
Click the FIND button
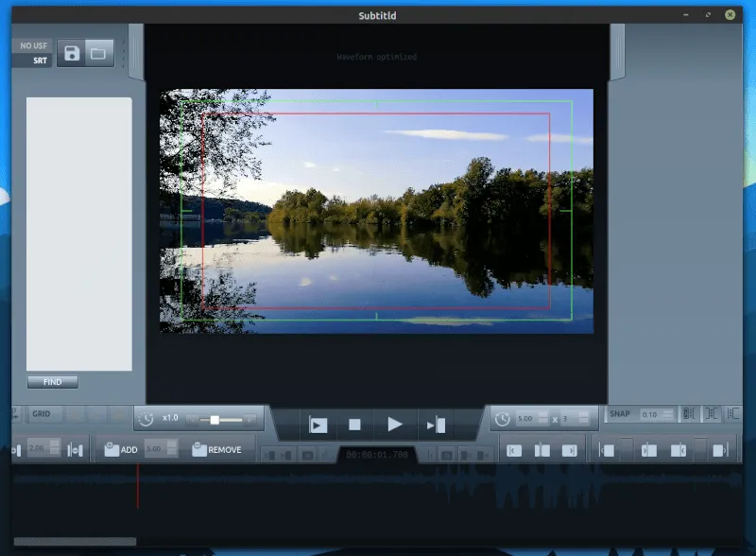pyautogui.click(x=53, y=382)
